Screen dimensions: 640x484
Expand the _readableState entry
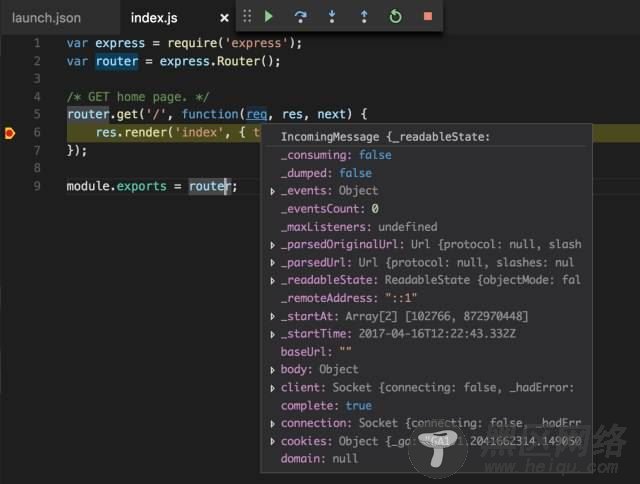pos(272,281)
